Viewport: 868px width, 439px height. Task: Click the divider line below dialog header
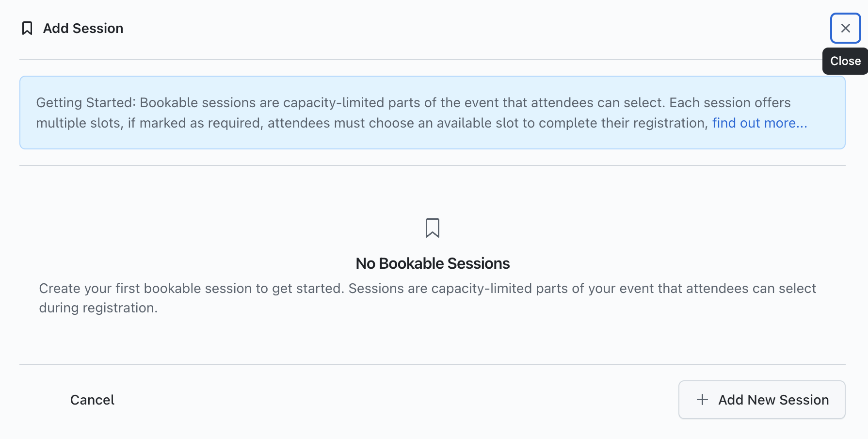[x=417, y=60]
